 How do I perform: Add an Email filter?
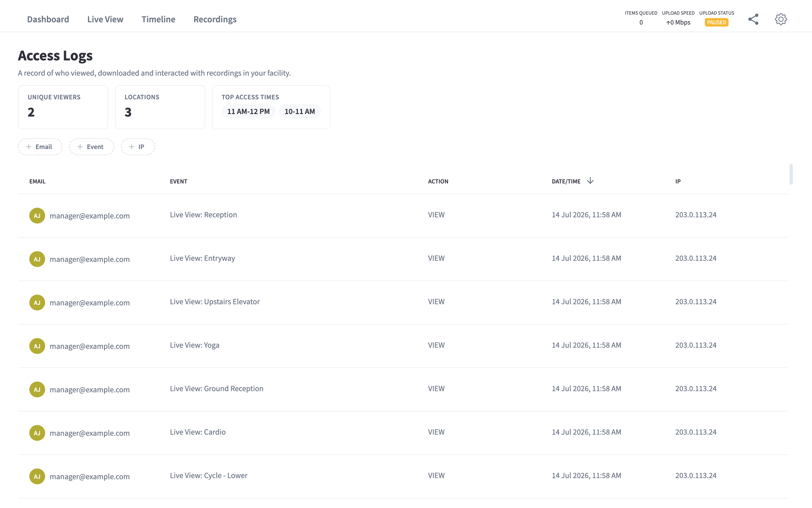click(40, 147)
